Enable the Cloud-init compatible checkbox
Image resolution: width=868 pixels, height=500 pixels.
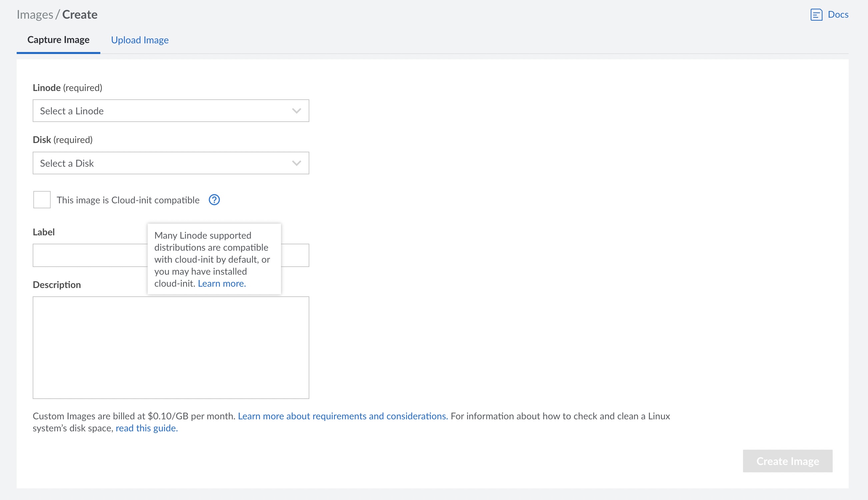[x=42, y=200]
